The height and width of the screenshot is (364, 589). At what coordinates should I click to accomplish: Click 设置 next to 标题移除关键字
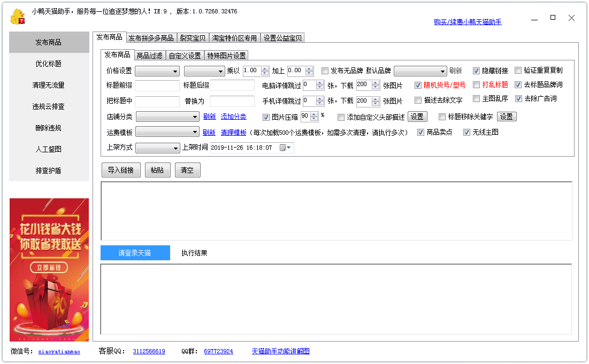(507, 117)
